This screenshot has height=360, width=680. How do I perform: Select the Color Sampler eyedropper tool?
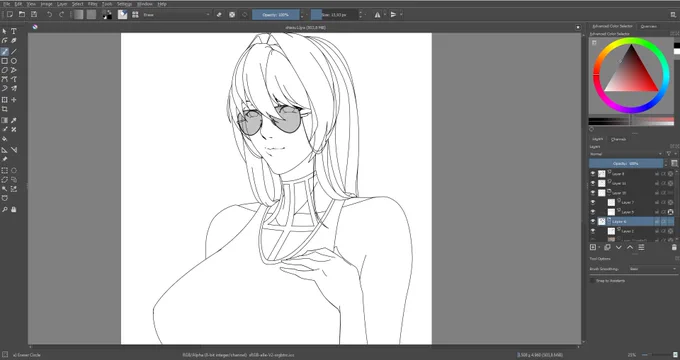tap(14, 121)
